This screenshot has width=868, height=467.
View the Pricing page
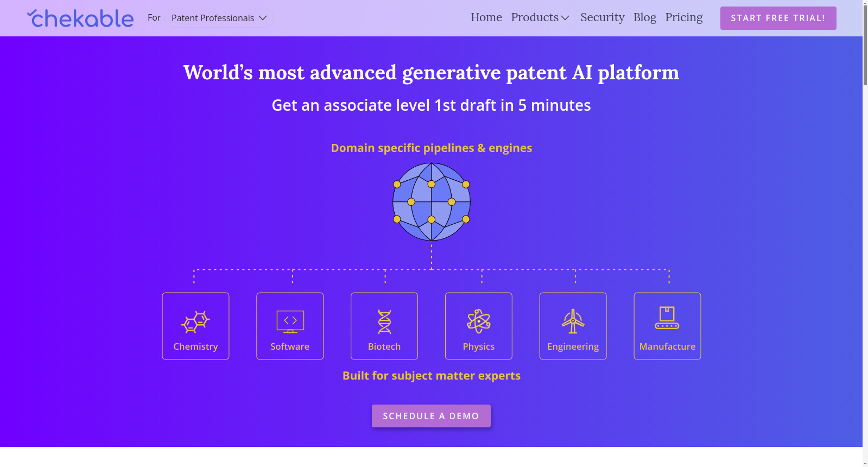click(x=684, y=17)
